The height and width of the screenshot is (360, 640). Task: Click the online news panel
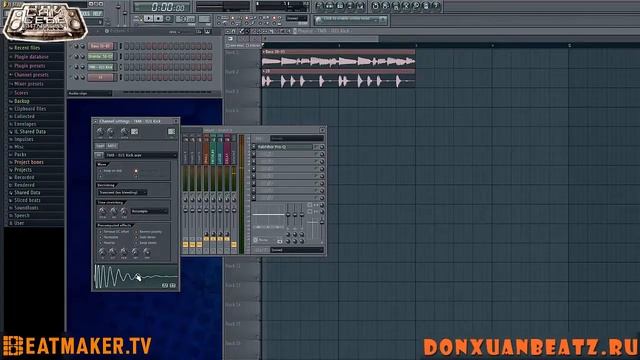point(350,19)
